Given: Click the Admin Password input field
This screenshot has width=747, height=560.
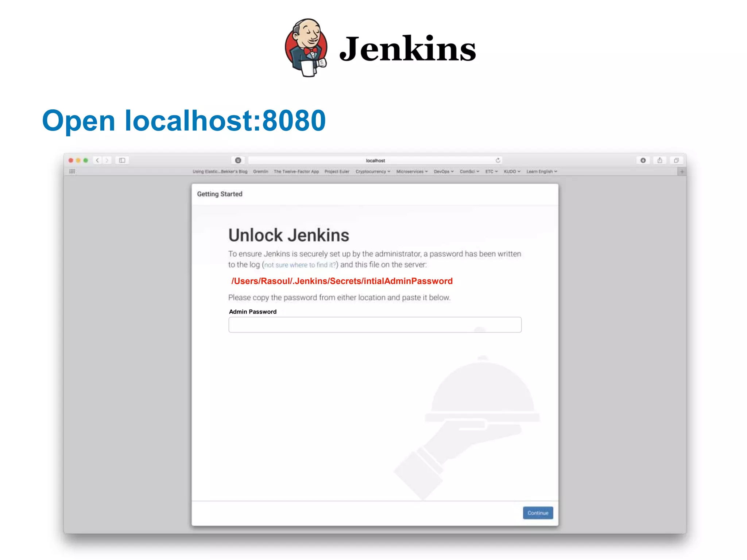Looking at the screenshot, I should tap(375, 324).
